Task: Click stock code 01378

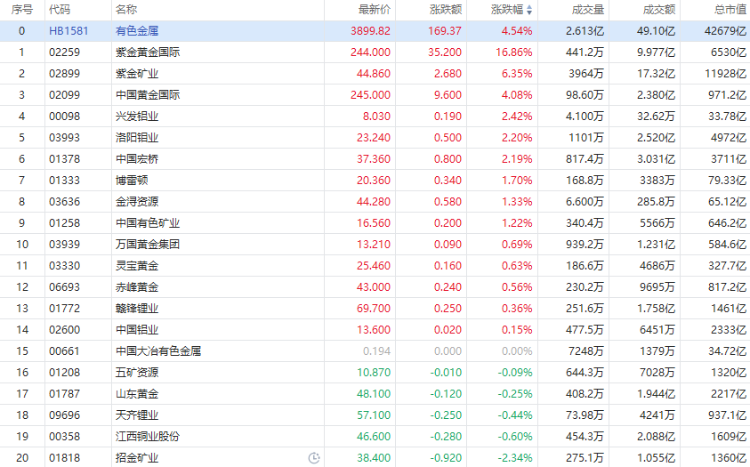Action: pos(65,159)
